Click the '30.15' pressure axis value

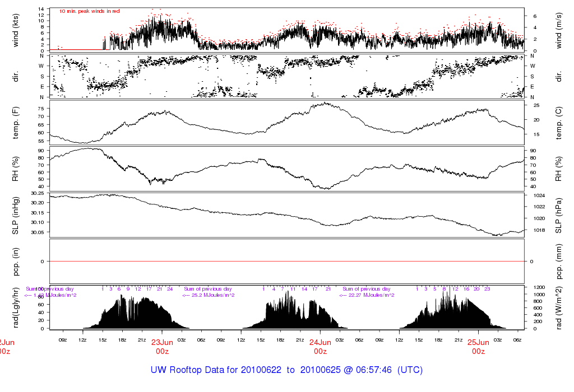(x=38, y=212)
